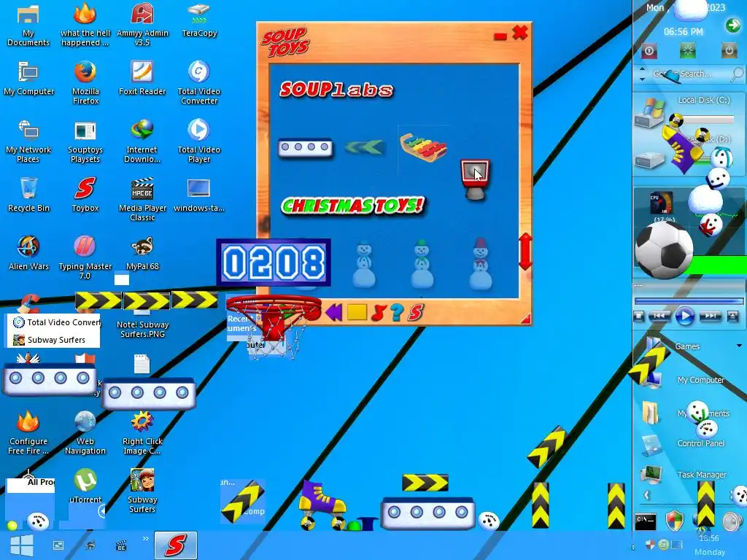The height and width of the screenshot is (560, 747).
Task: Click the green arrow button in sidebar
Action: pyautogui.click(x=732, y=25)
